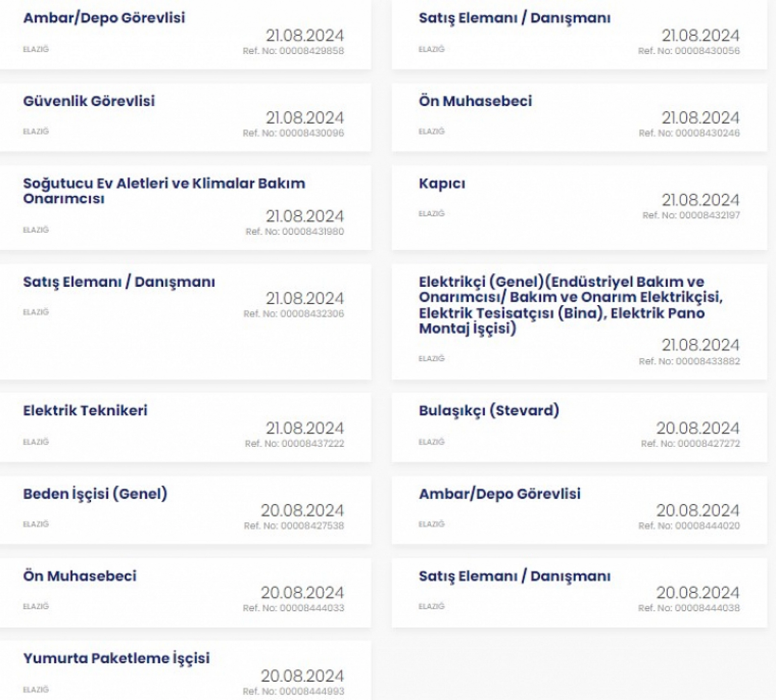View the Elektrik Teknikeri job posting
Viewport: 776px width, 700px height.
pyautogui.click(x=85, y=410)
